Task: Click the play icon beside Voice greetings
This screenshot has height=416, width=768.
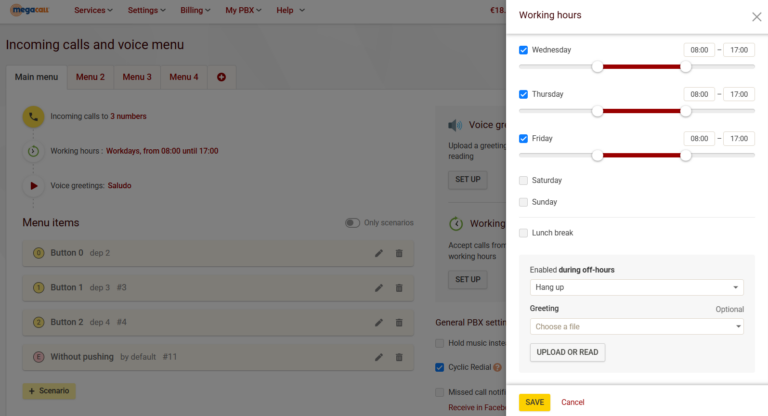Action: [33, 185]
